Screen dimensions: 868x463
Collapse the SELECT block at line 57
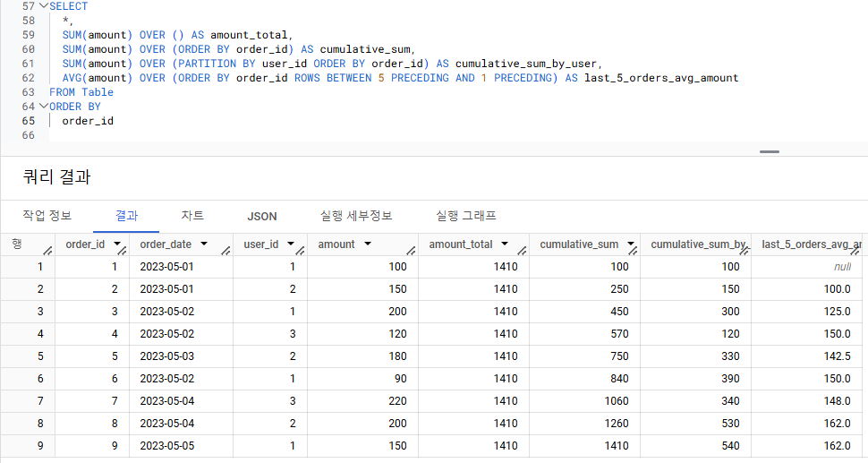43,6
